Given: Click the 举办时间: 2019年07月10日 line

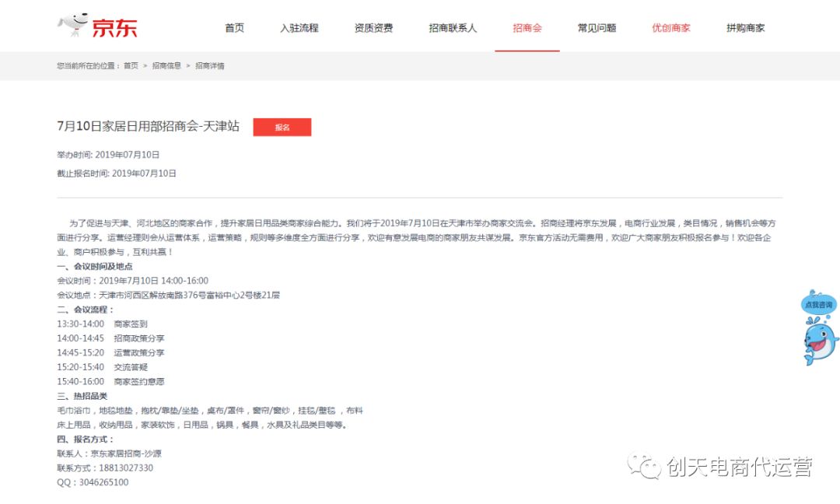Looking at the screenshot, I should 108,155.
